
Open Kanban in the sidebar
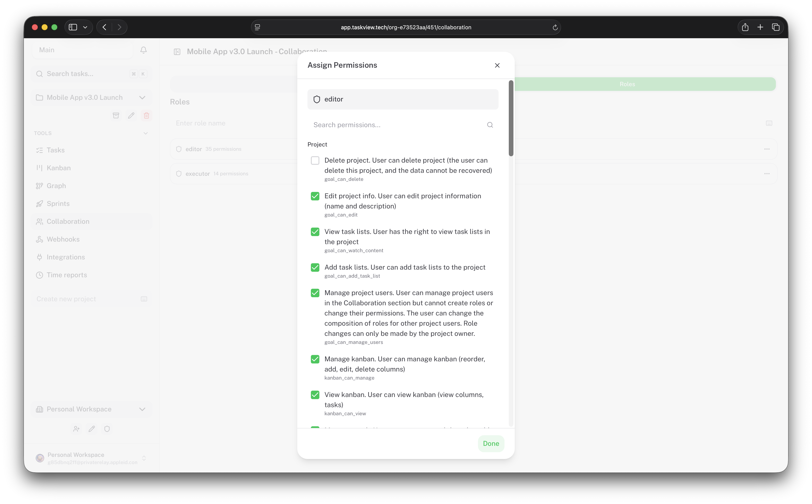[x=92, y=168]
